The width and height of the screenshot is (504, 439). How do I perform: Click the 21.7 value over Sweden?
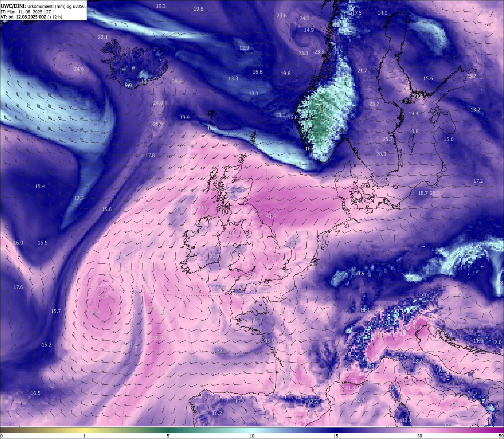coord(362,70)
